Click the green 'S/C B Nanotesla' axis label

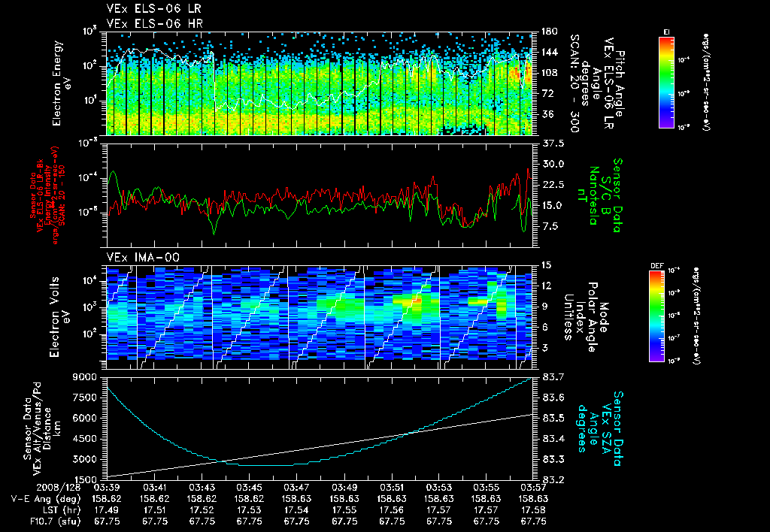tap(593, 195)
